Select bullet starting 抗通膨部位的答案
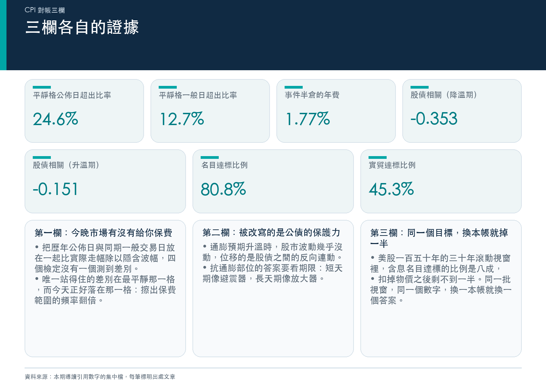The height and width of the screenshot is (392, 546). [x=272, y=273]
